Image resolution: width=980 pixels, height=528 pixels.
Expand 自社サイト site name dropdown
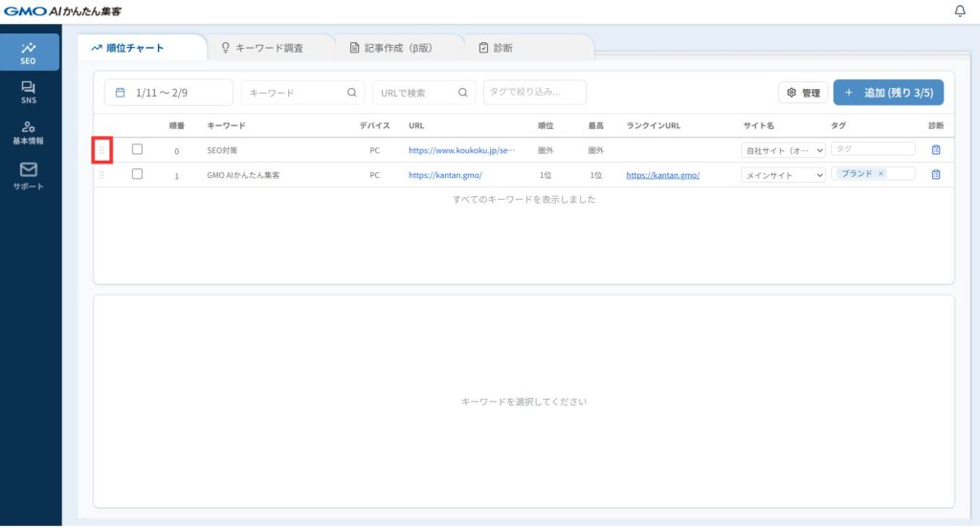coord(783,150)
